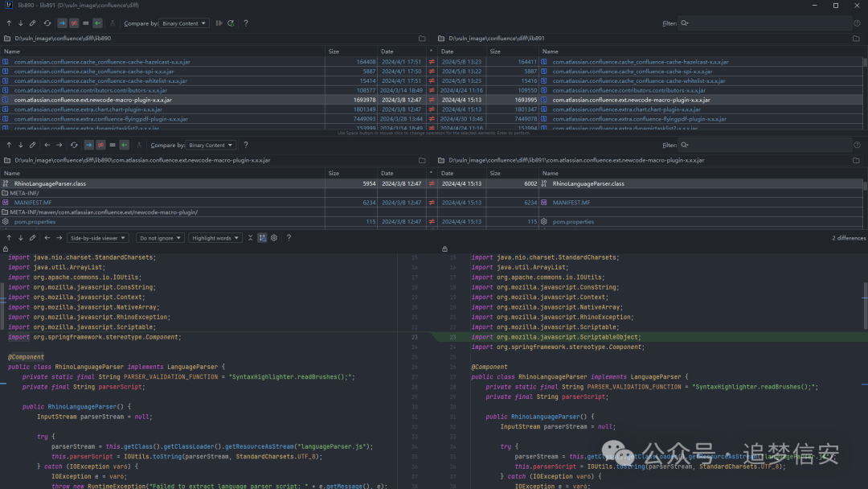Click forward arrow in jar contents toolbar
Viewport: 868px width, 489px height.
pyautogui.click(x=59, y=145)
